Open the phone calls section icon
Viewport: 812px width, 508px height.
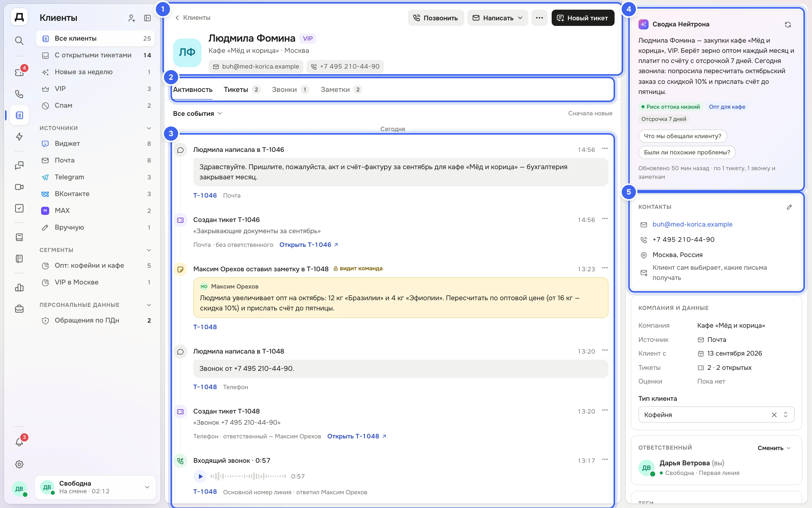19,94
